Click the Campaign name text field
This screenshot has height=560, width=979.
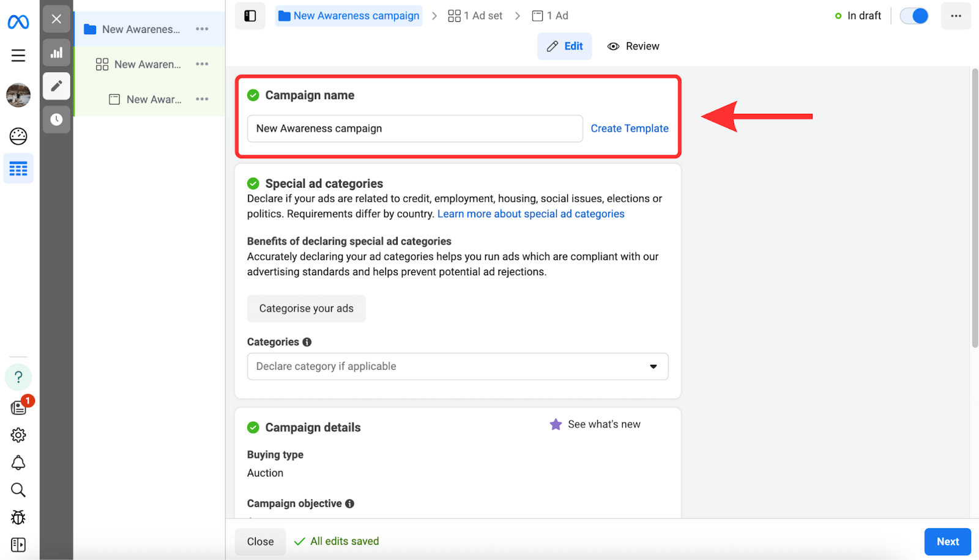tap(414, 128)
